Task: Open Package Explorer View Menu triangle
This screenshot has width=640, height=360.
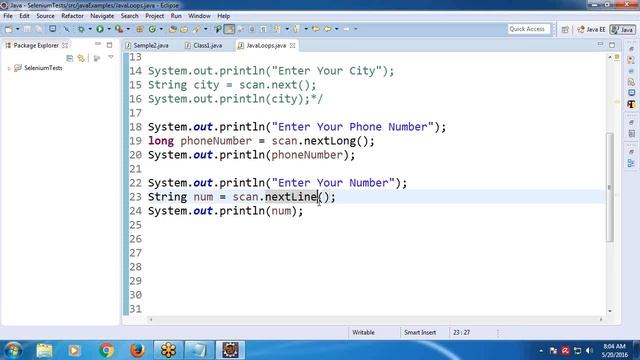Action: pos(111,58)
